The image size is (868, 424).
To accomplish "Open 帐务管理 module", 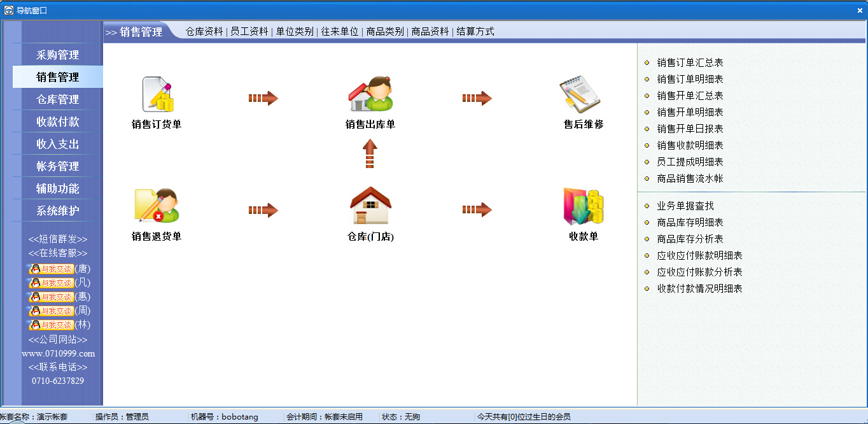I will [x=58, y=166].
